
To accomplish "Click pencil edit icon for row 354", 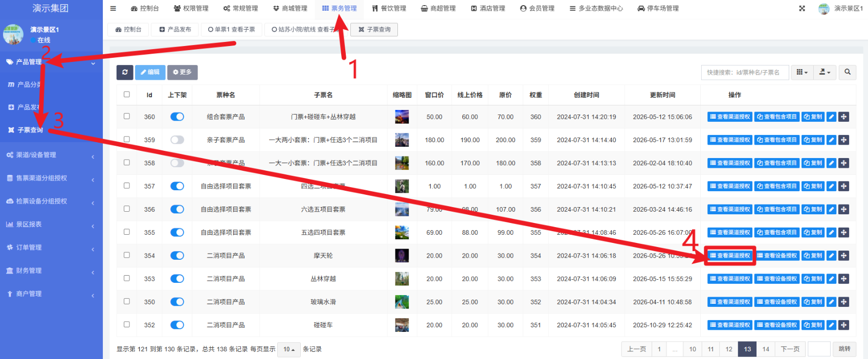I will (x=831, y=256).
